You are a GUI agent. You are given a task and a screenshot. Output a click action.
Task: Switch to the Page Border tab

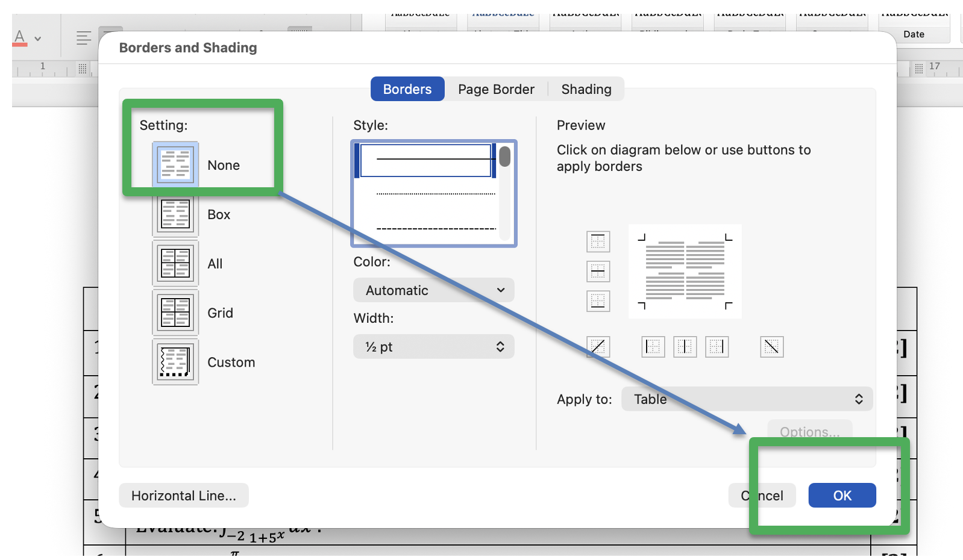click(496, 89)
